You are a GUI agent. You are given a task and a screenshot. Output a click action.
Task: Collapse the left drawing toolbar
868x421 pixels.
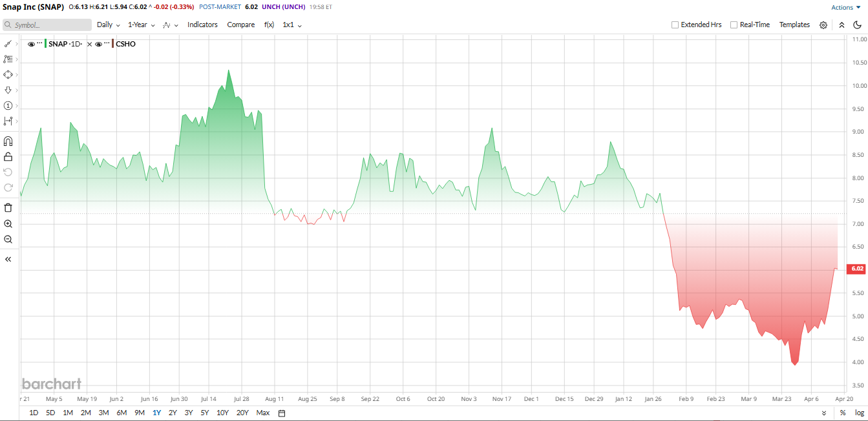pyautogui.click(x=8, y=259)
